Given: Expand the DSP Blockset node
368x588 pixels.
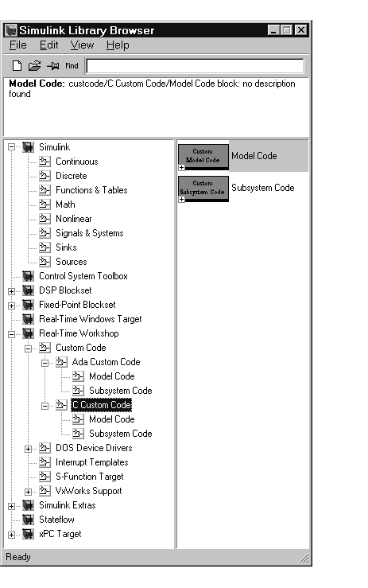Looking at the screenshot, I should [12, 291].
